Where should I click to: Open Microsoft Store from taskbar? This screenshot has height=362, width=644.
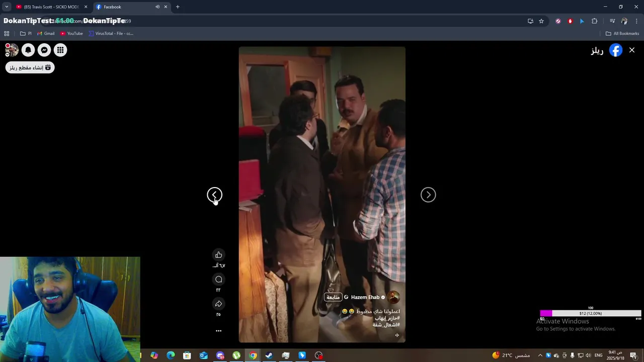click(187, 355)
